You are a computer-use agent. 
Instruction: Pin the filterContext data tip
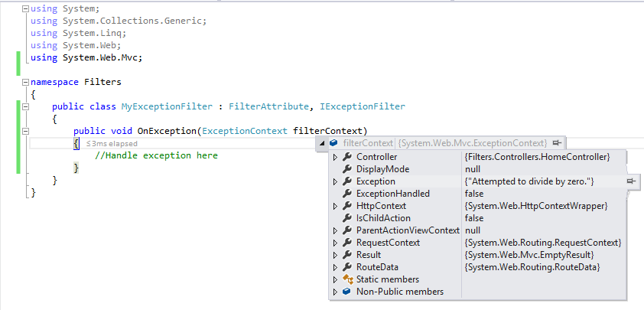(557, 143)
